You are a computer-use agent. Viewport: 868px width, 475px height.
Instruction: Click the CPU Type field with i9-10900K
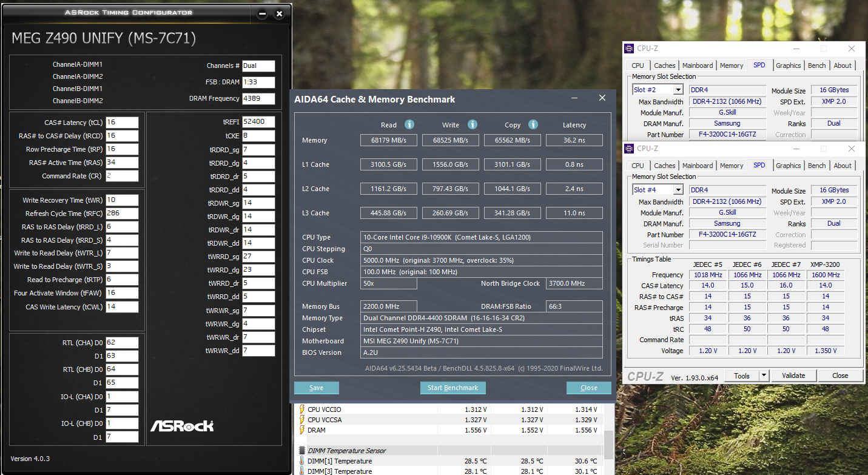click(x=482, y=237)
